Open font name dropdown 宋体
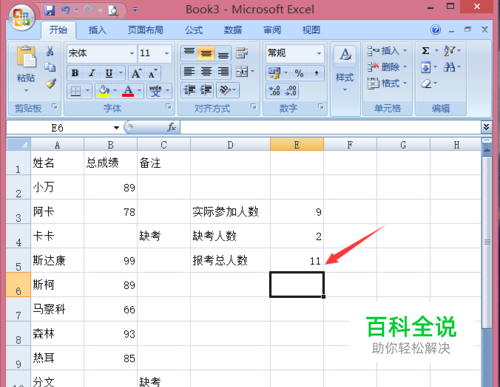 [132, 53]
